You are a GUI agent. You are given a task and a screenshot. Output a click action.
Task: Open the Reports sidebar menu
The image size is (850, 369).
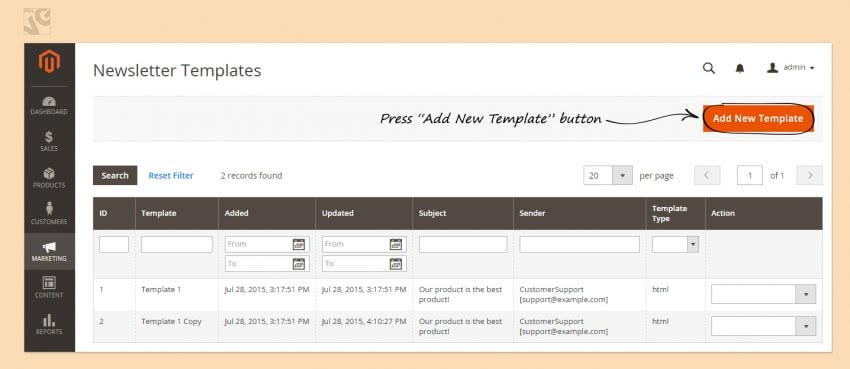click(x=49, y=325)
